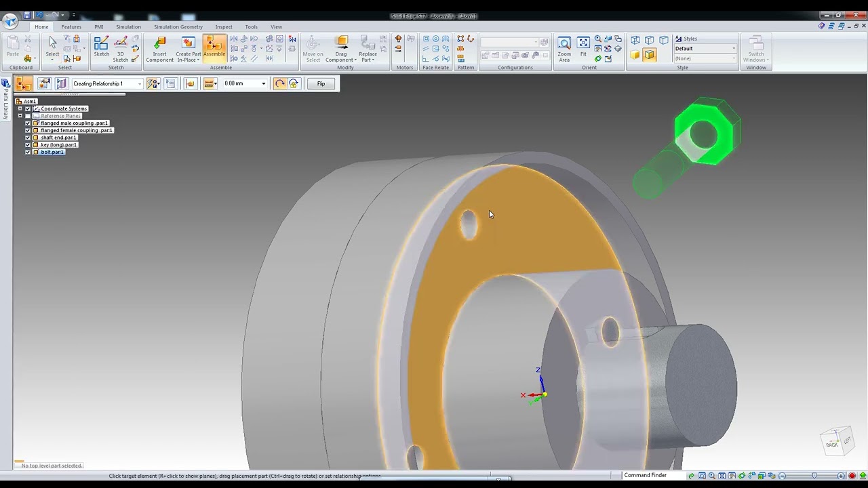Click the relationship types flyout icon

(x=154, y=83)
